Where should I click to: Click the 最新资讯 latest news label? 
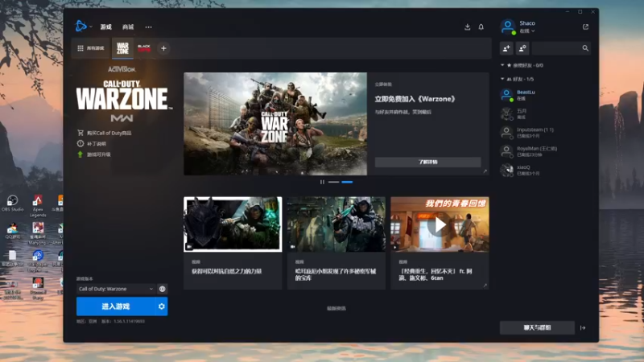click(x=336, y=308)
